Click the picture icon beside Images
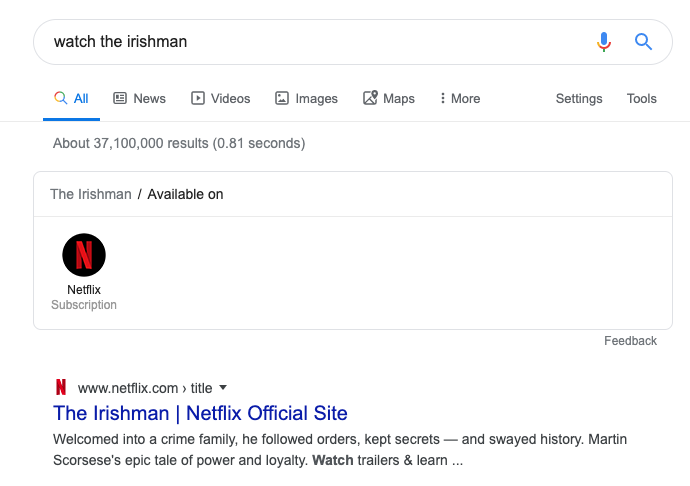Image resolution: width=690 pixels, height=486 pixels. pos(282,98)
